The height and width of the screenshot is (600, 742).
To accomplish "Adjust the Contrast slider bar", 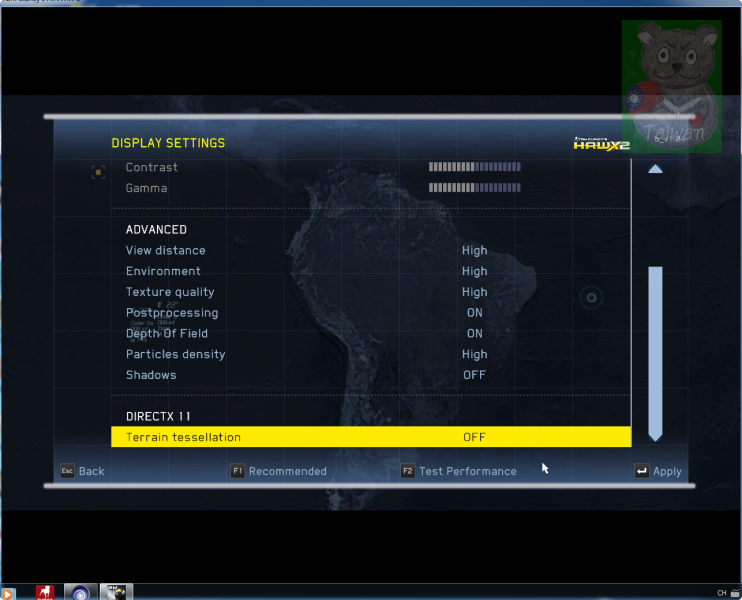I will [x=475, y=167].
